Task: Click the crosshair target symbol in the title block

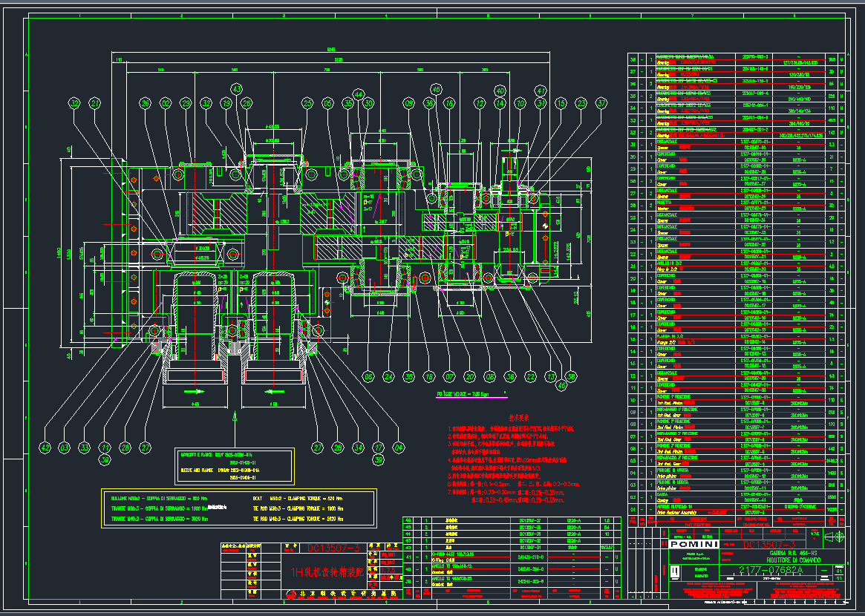Action: (840, 537)
